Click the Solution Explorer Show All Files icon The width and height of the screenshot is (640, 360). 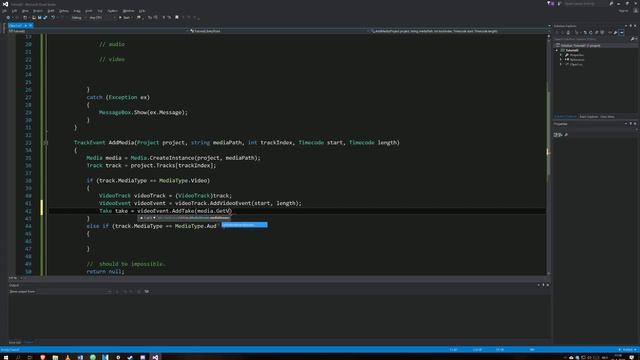click(x=602, y=33)
